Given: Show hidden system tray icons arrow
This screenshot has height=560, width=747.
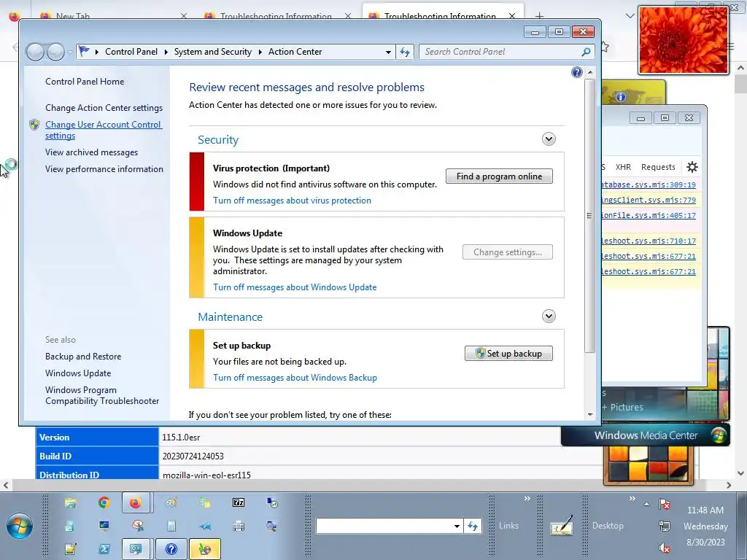Looking at the screenshot, I should (646, 504).
